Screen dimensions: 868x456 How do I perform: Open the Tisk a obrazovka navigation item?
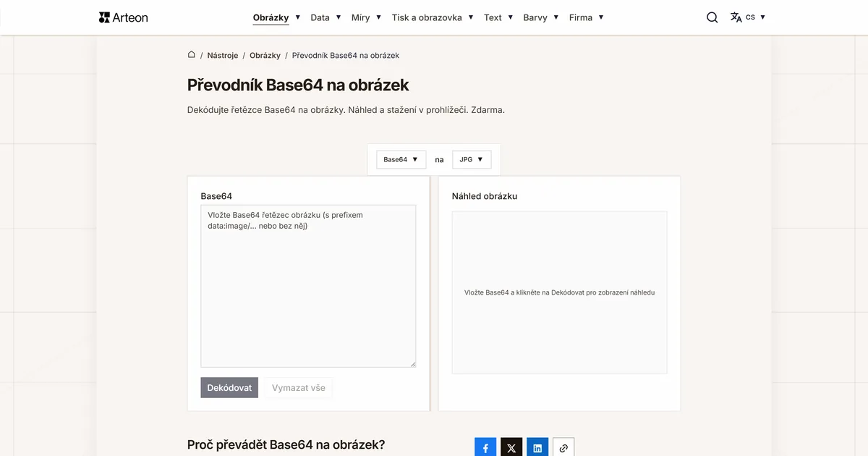(x=427, y=17)
